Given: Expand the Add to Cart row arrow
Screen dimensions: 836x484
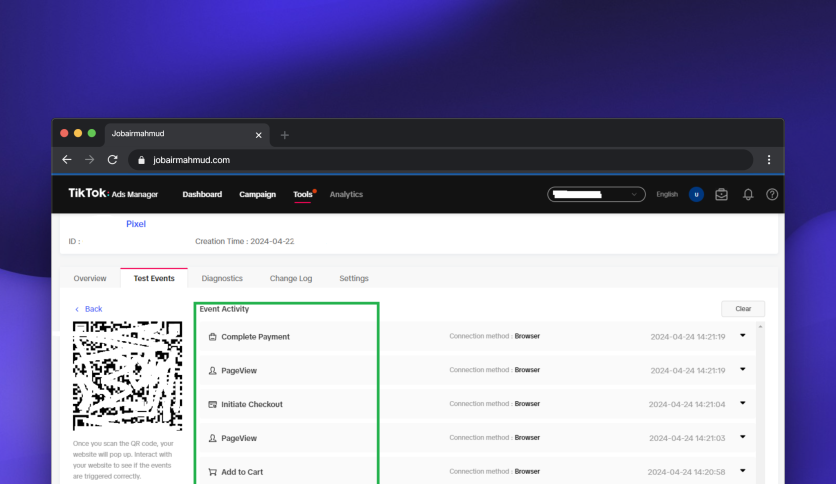Looking at the screenshot, I should click(743, 471).
